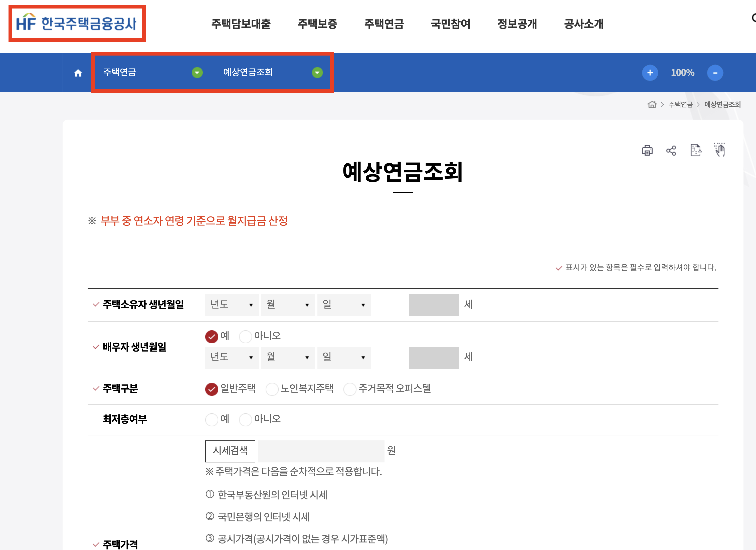Click the share icon
Screen dimensions: 756x550
tap(671, 151)
